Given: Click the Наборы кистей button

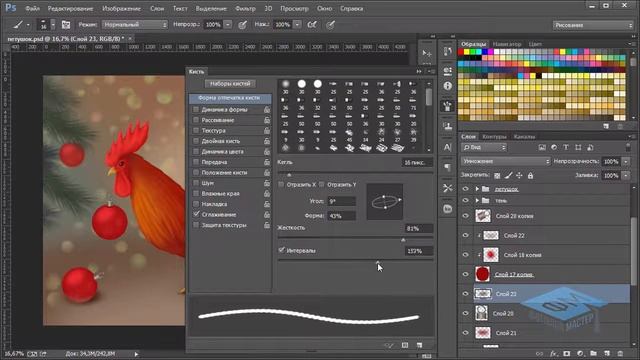Looking at the screenshot, I should click(x=230, y=84).
